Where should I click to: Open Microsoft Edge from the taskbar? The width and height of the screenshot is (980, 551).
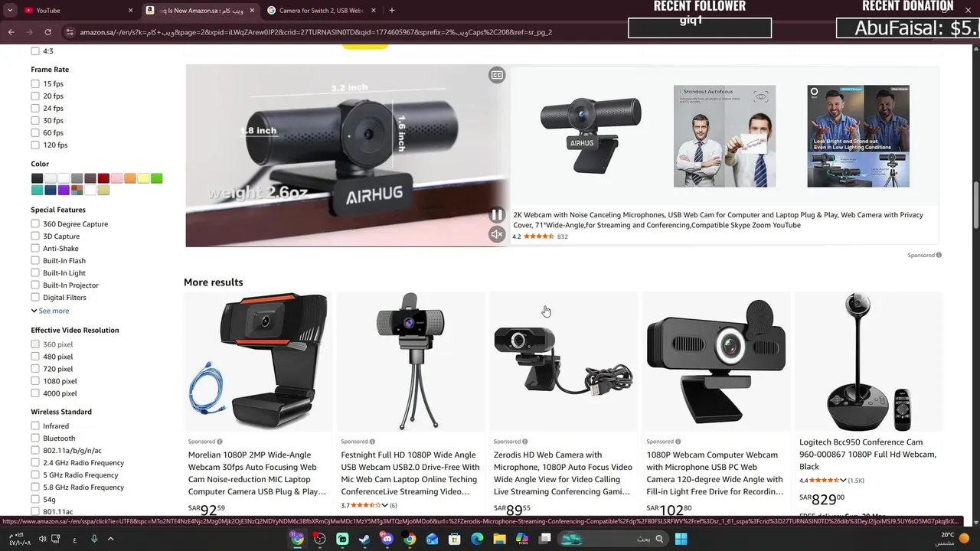click(x=477, y=539)
